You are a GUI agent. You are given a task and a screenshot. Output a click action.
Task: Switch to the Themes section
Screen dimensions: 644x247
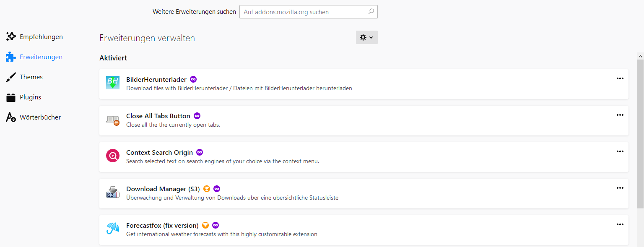tap(31, 77)
